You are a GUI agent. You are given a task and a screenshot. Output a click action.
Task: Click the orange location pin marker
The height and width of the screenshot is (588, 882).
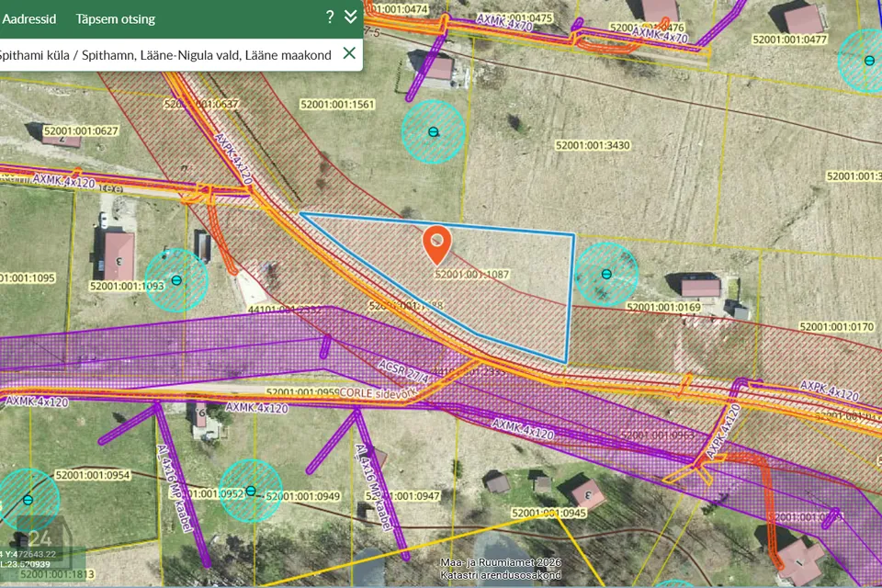[x=436, y=246]
